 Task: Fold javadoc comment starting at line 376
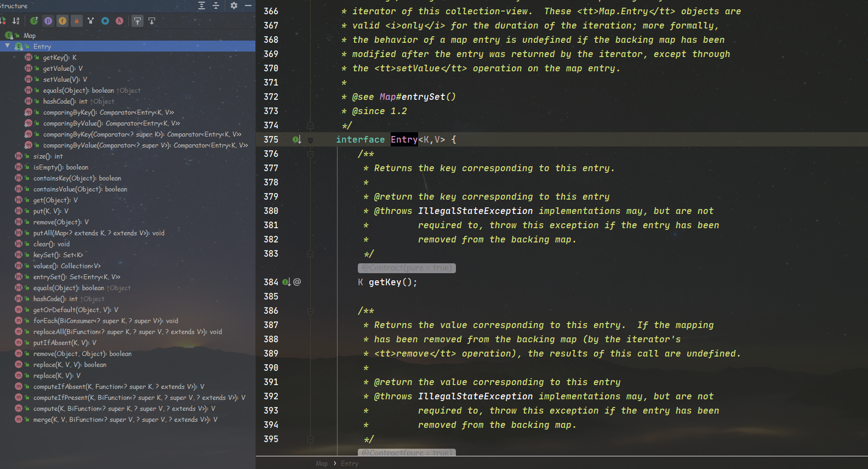310,154
